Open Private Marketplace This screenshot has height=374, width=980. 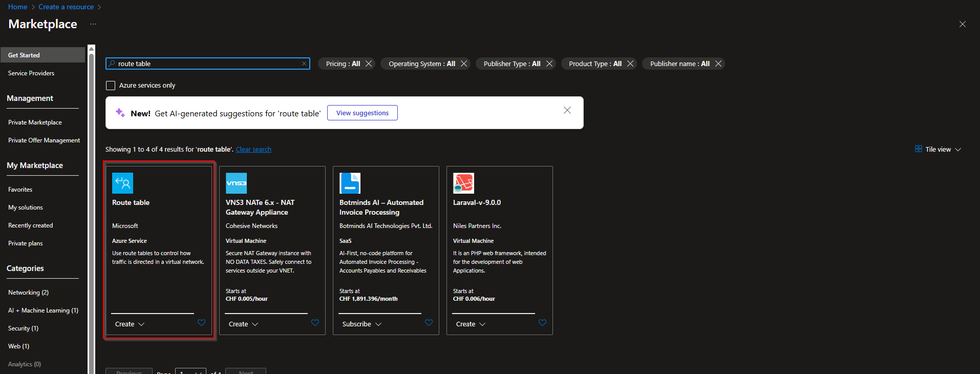click(35, 122)
